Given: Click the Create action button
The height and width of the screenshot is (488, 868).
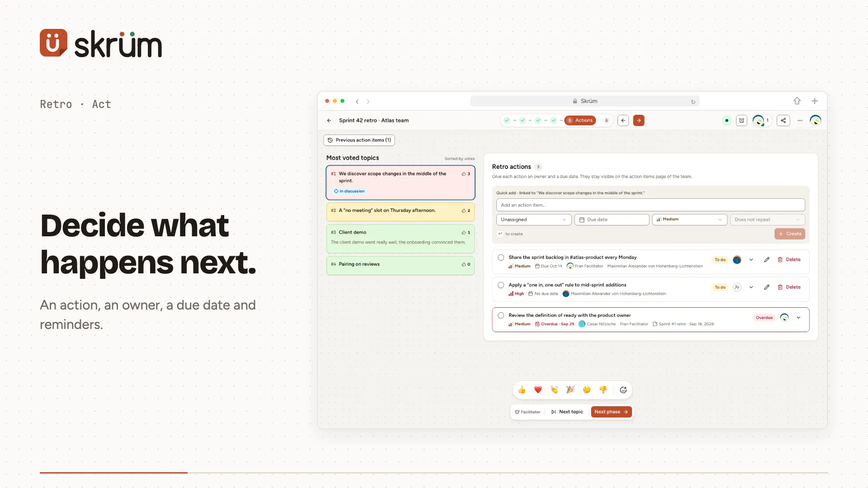Looking at the screenshot, I should [789, 234].
